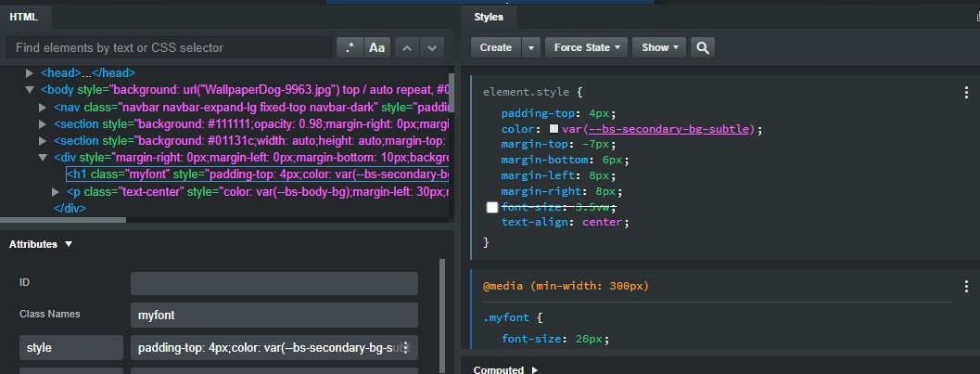Click the magnifier icon in Styles toolbar
Screen dimensions: 980x374
703,47
